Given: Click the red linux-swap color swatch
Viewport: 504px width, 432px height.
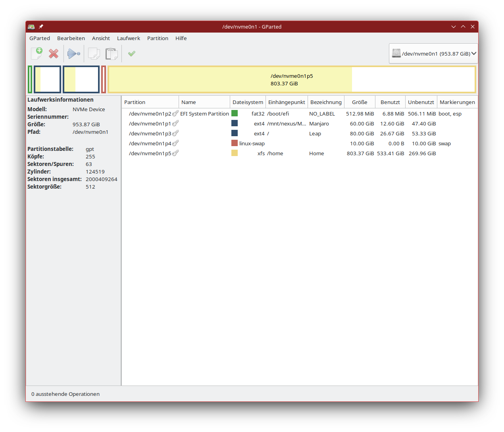Looking at the screenshot, I should click(235, 143).
